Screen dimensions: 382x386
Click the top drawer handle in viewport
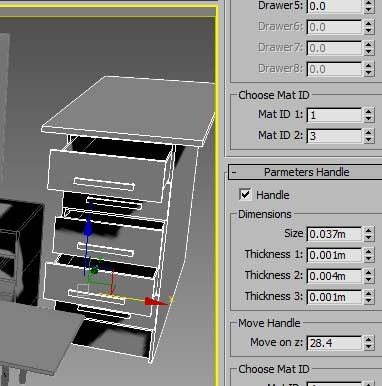[x=104, y=184]
